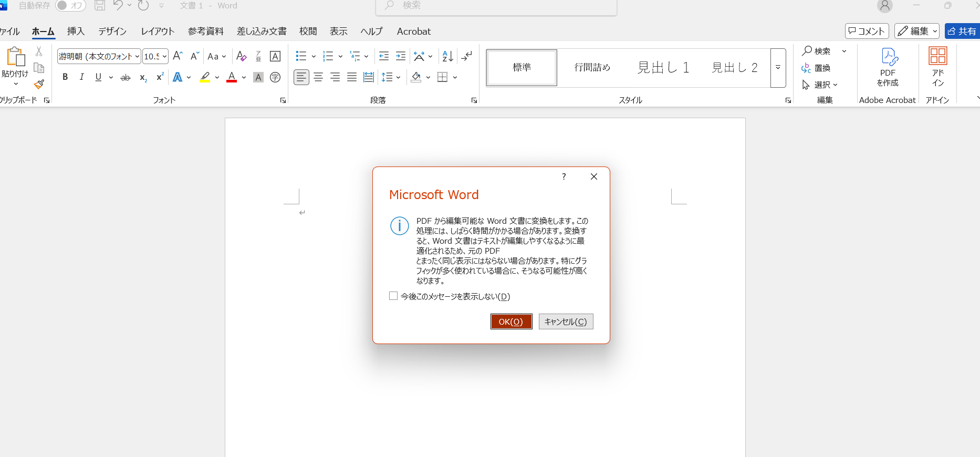Align text to the left
The height and width of the screenshot is (457, 980).
pyautogui.click(x=301, y=77)
